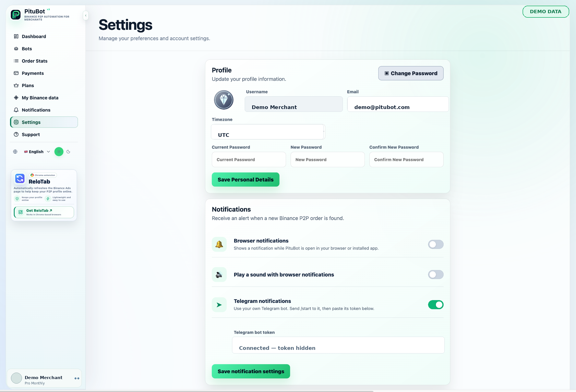Click the Payments card icon
Viewport: 576px width, 392px height.
[x=16, y=73]
